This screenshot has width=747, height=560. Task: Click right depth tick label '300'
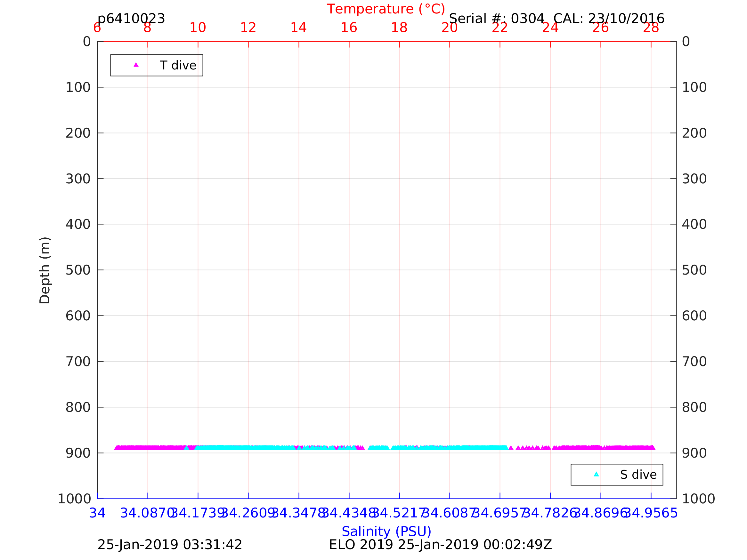click(x=695, y=179)
